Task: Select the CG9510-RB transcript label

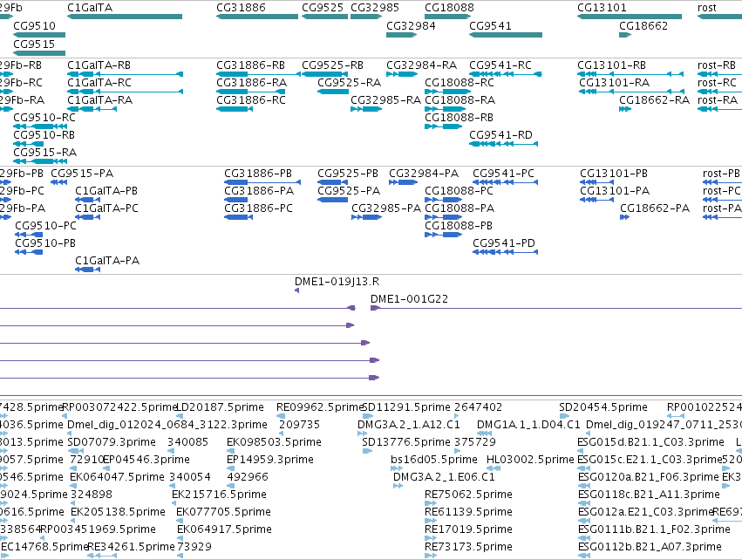Action: [x=44, y=135]
